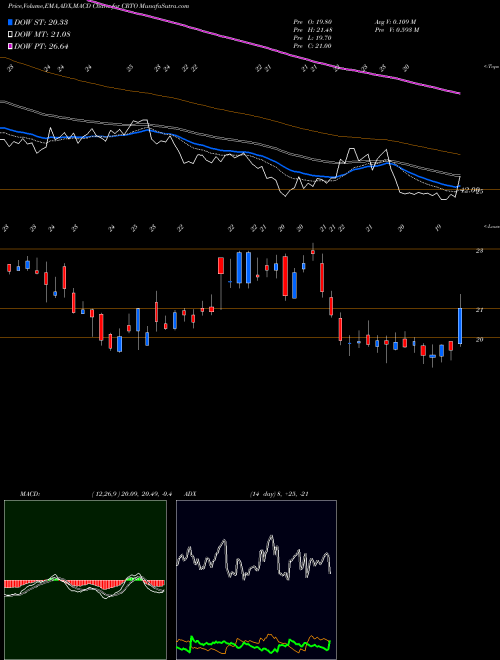Click the 12.00 label on the line chart
Image resolution: width=500 pixels, height=660 pixels.
click(471, 190)
